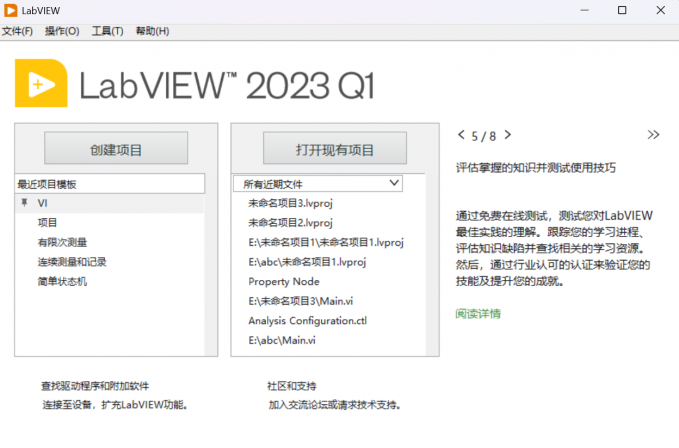Click the pin icon next to VI
The width and height of the screenshot is (679, 448).
pos(25,203)
